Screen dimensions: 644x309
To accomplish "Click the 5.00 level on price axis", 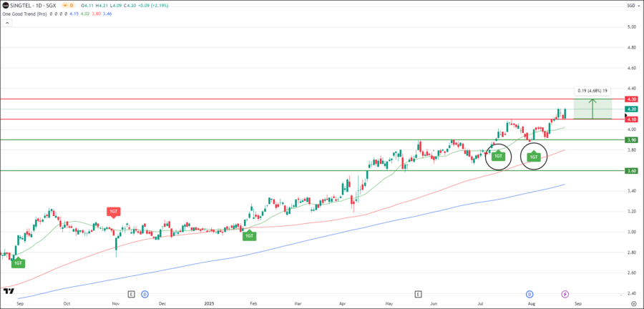I will 631,27.
